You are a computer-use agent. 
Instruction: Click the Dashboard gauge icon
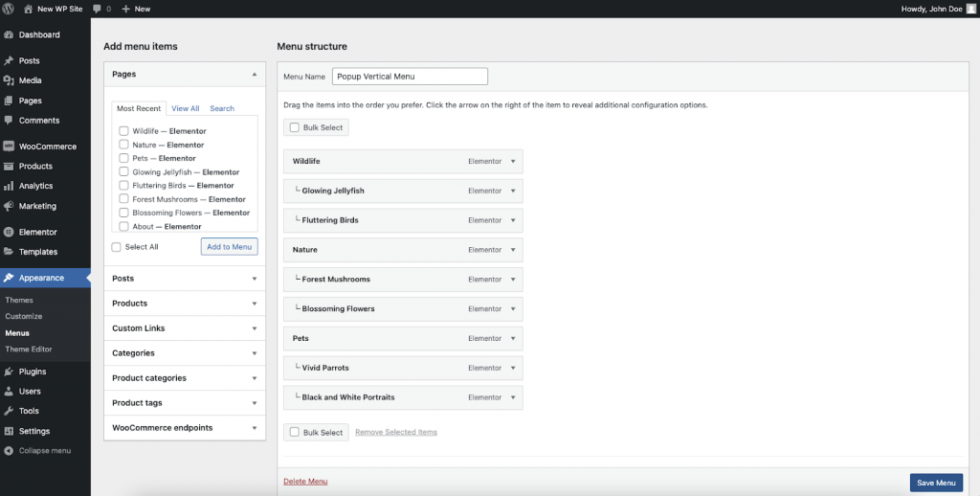[9, 35]
